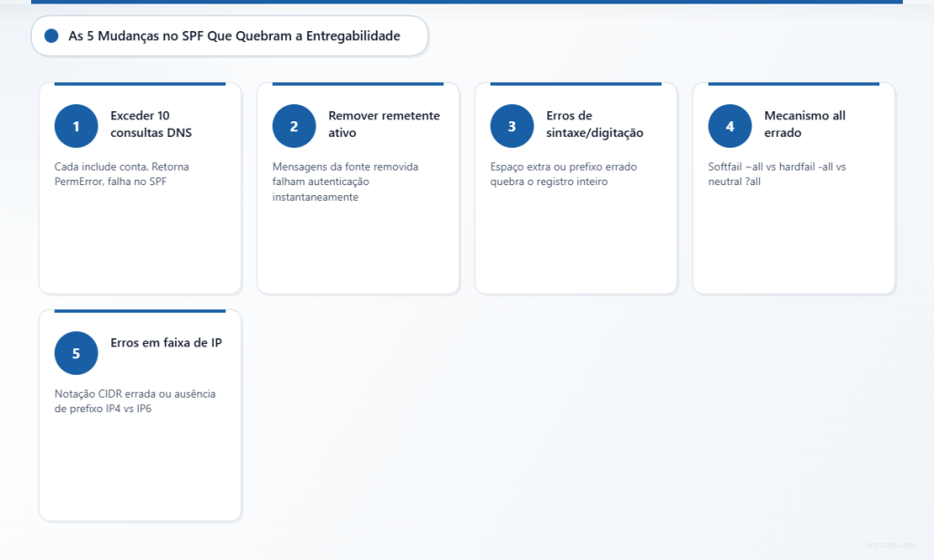This screenshot has width=934, height=560.
Task: Click the number 5 circle badge
Action: pyautogui.click(x=77, y=353)
